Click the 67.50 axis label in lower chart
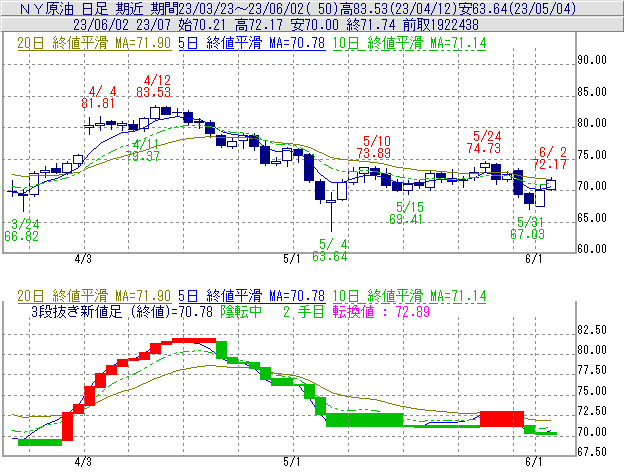The image size is (624, 475). [x=592, y=452]
